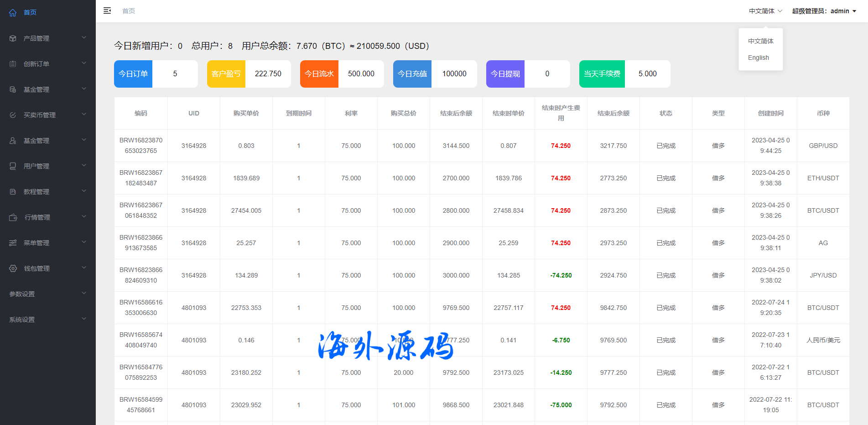868x425 pixels.
Task: Click the icon next to 教程管理
Action: [13, 192]
